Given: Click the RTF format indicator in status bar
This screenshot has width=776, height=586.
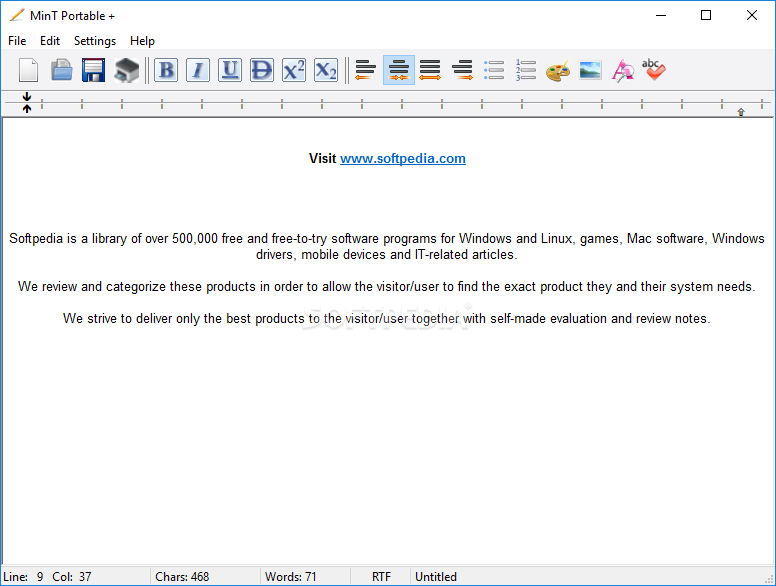Looking at the screenshot, I should (x=382, y=577).
